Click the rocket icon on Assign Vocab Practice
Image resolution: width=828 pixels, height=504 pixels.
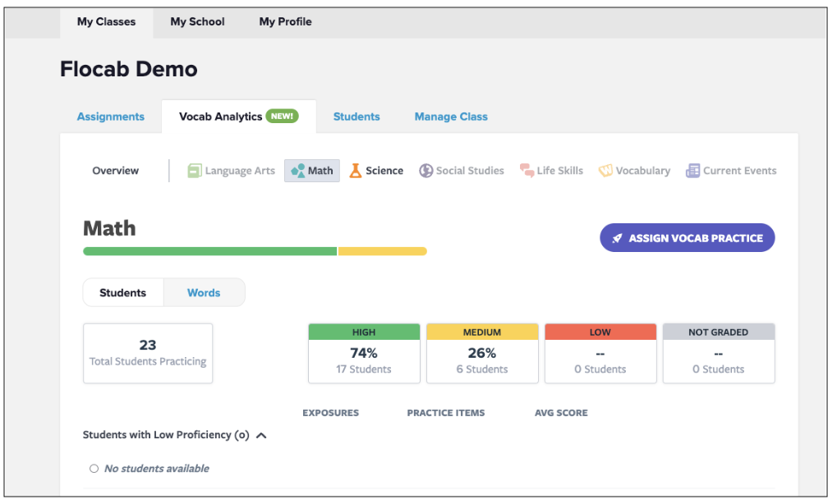coord(617,238)
